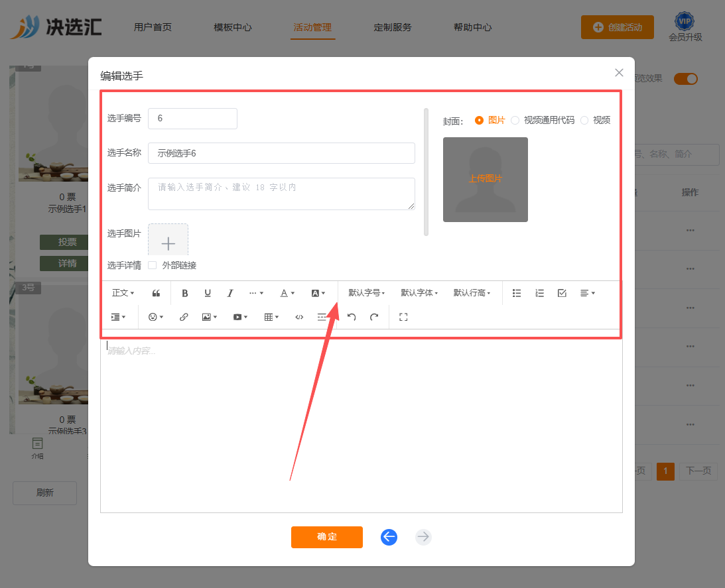Go to previous contestant with blue arrow
This screenshot has height=588, width=725.
pyautogui.click(x=389, y=537)
